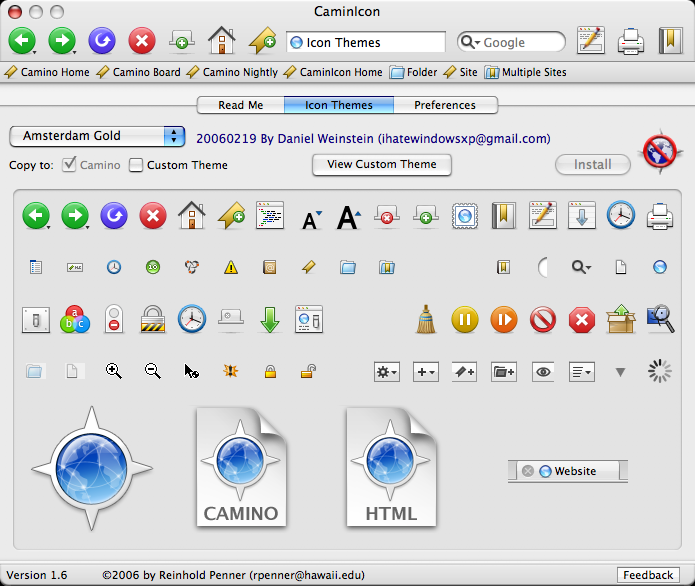The image size is (695, 586).
Task: Open the Google search engine dropdown
Action: (470, 42)
